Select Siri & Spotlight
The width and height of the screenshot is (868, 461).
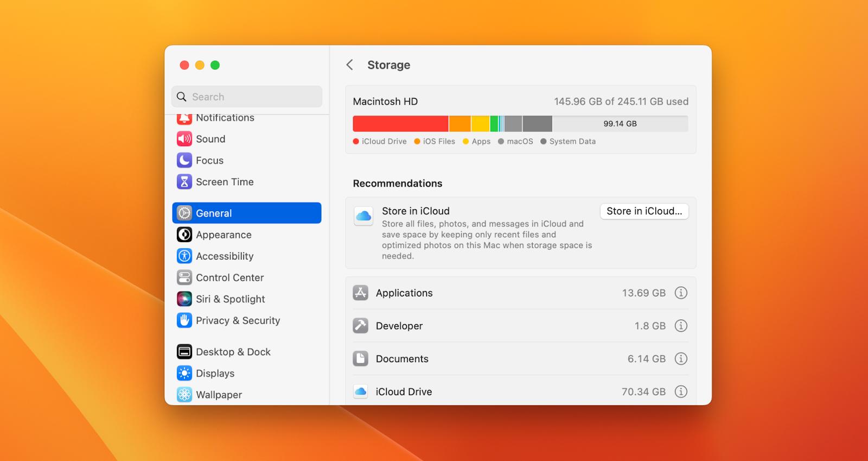pos(247,299)
